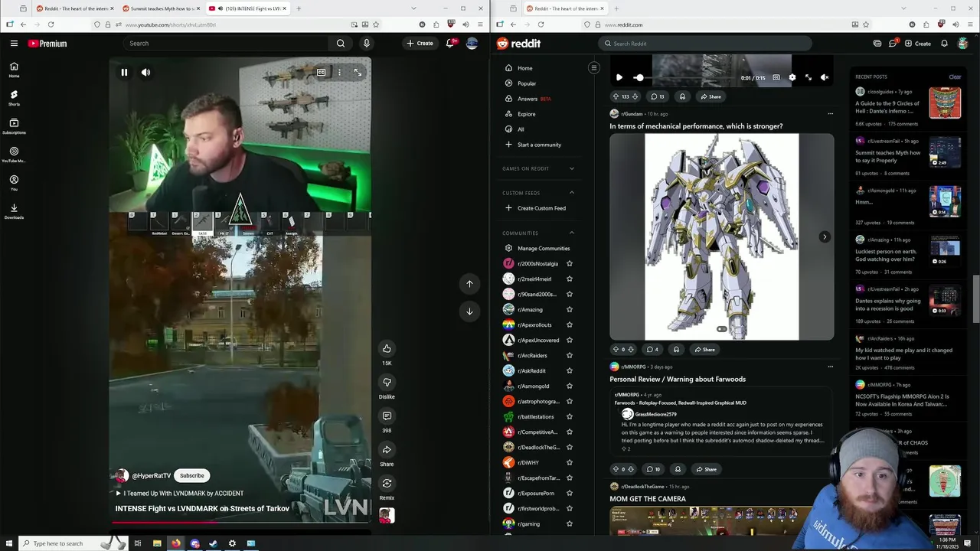
Task: Open Reddit notifications bell
Action: click(944, 44)
